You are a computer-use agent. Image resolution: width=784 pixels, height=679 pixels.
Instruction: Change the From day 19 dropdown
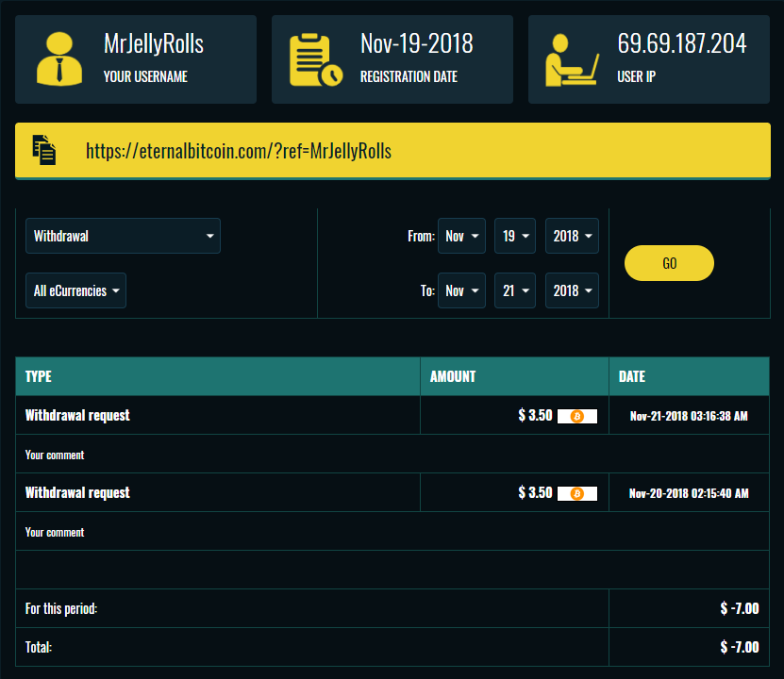[515, 236]
